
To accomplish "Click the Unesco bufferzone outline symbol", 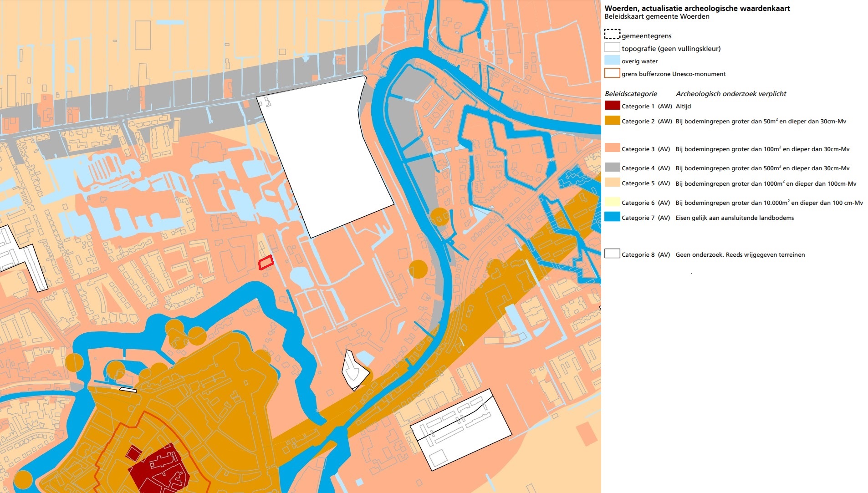I will [x=612, y=73].
